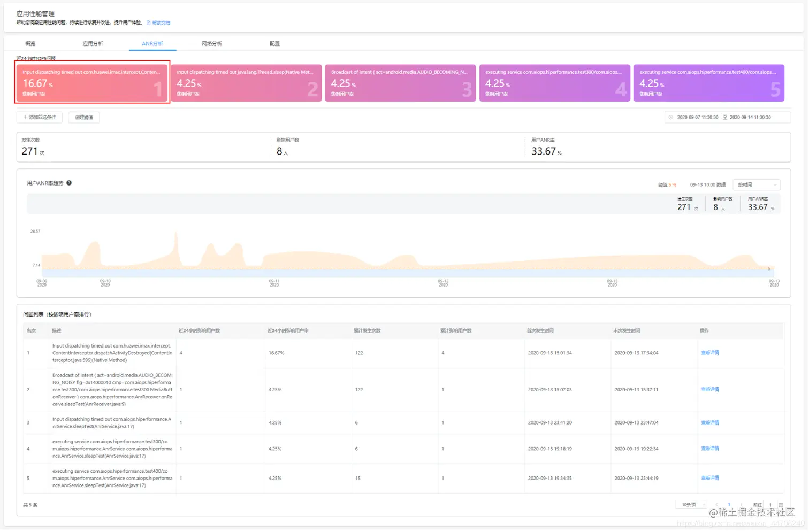809x532 pixels.
Task: Click the 33.67 % 用户ANR率 summary value
Action: click(x=546, y=151)
